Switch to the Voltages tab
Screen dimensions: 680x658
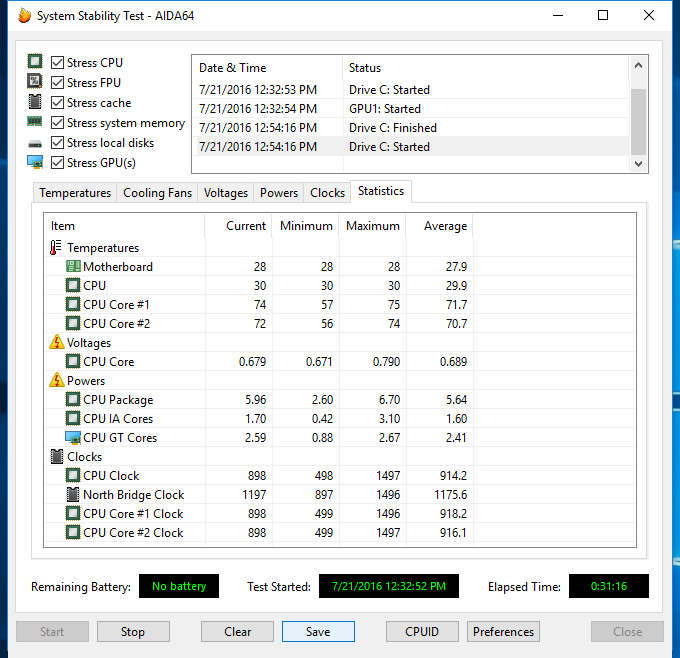click(226, 193)
